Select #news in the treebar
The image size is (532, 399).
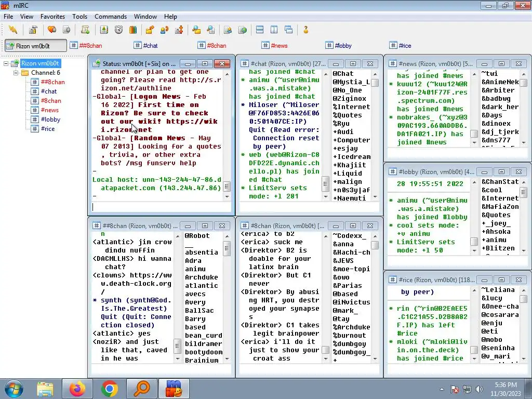coord(49,110)
